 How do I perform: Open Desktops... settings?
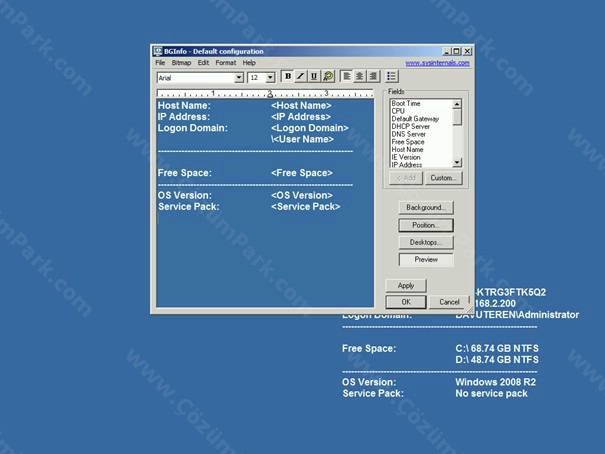pos(426,243)
